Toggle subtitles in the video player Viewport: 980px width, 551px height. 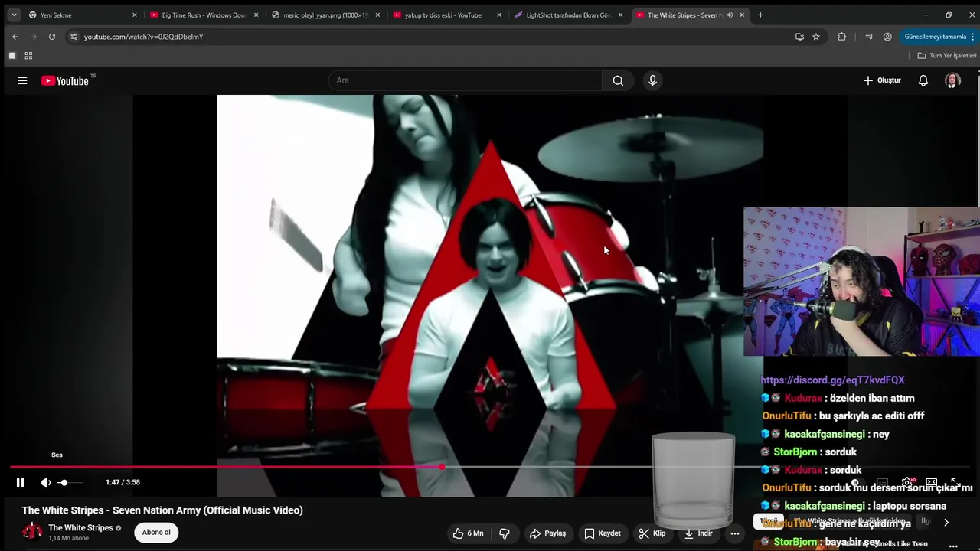coord(882,482)
